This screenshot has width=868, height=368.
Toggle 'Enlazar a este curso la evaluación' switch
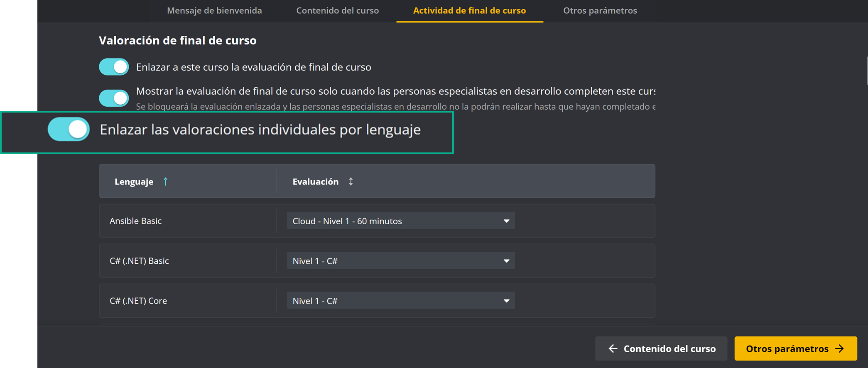coord(114,67)
